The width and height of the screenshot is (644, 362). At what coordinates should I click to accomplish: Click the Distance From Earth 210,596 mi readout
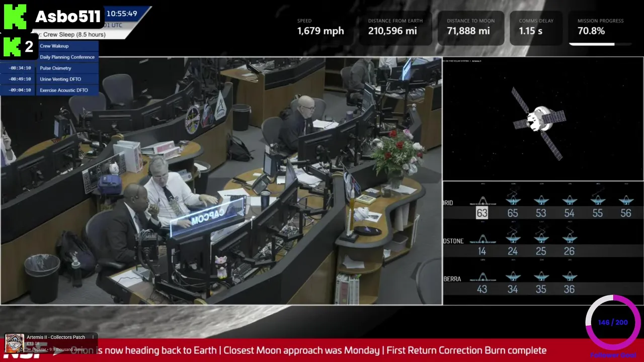[395, 27]
